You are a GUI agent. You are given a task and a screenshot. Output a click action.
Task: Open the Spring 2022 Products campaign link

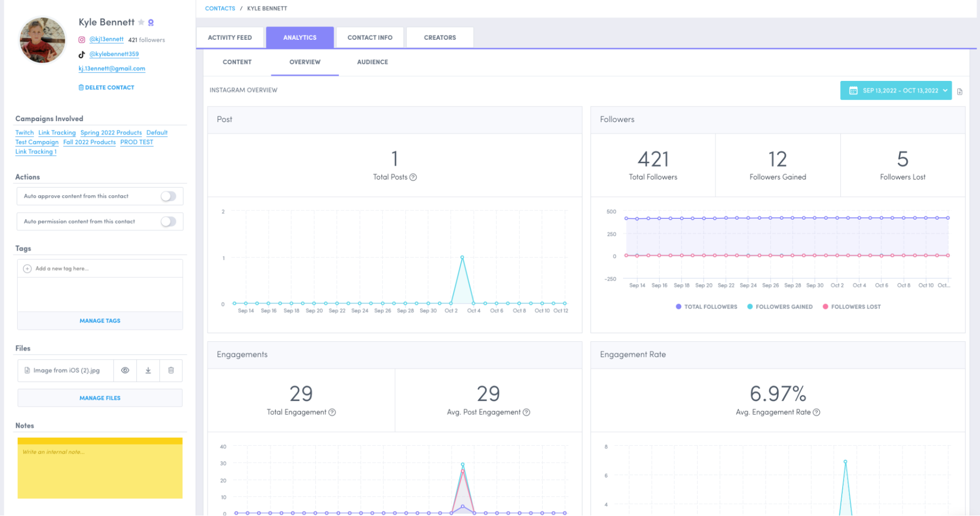(x=111, y=132)
